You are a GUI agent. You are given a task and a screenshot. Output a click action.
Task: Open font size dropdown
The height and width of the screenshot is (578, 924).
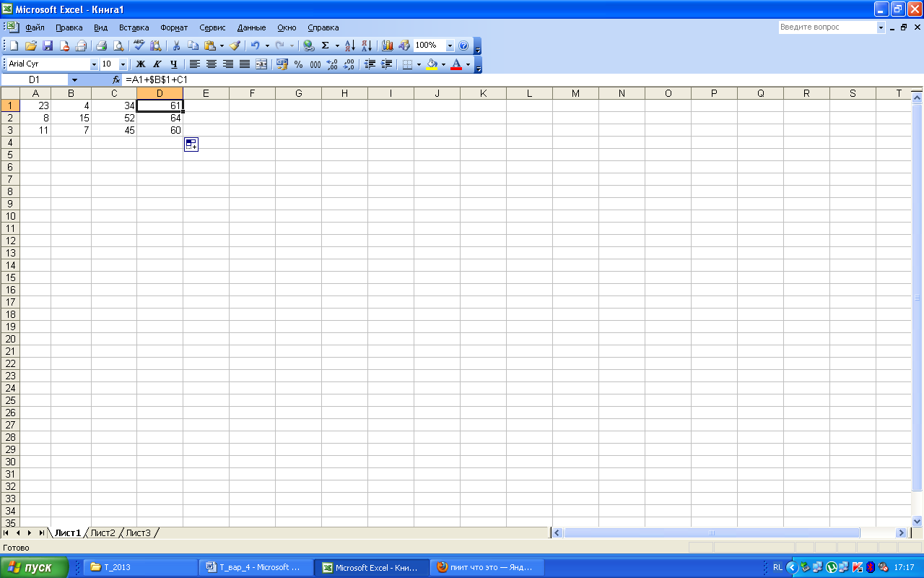click(x=123, y=64)
